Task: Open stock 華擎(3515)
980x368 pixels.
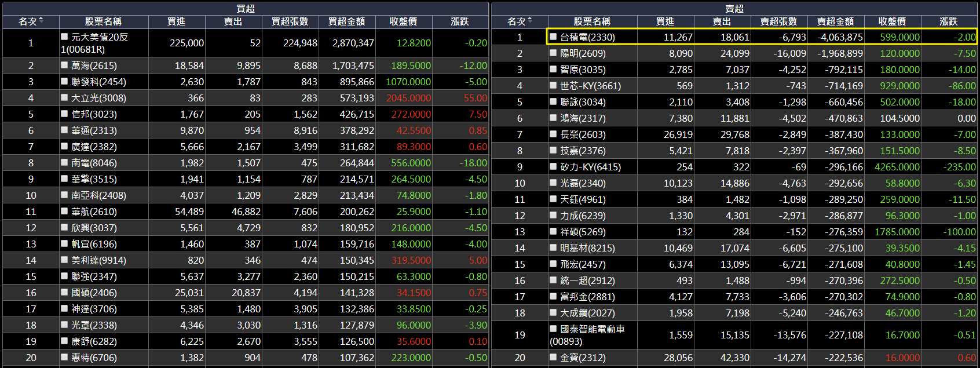Action: point(94,179)
